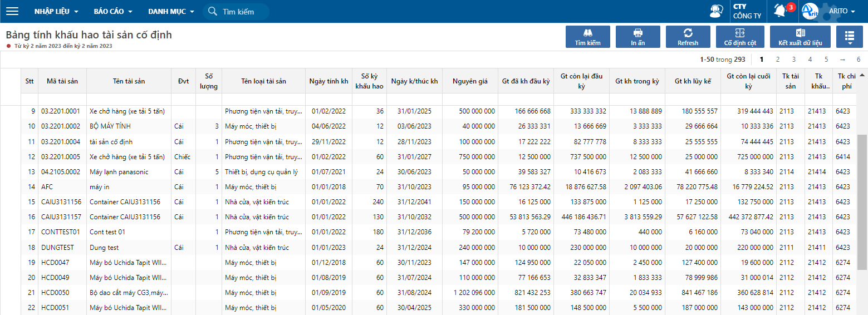Export data with Kết xuất dữ liệu
Screen dimensions: 868x315
click(800, 37)
